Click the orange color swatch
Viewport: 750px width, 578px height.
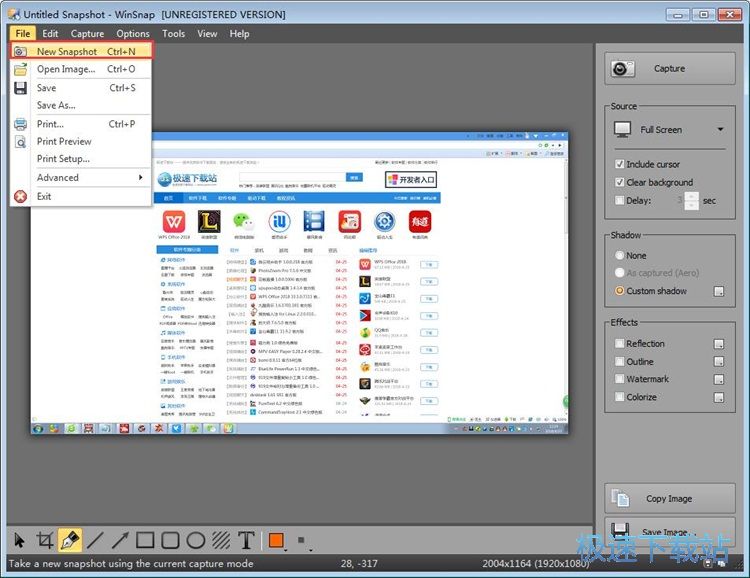[x=276, y=541]
